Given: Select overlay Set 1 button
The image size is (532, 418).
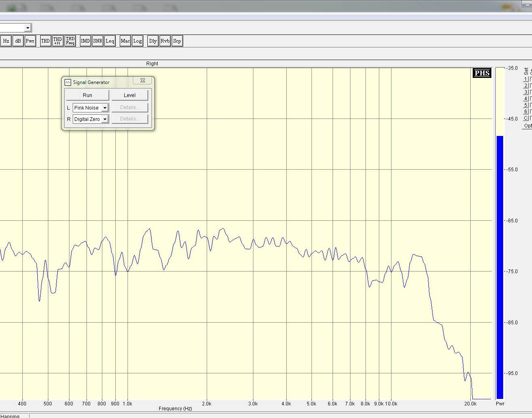Looking at the screenshot, I should [526, 79].
